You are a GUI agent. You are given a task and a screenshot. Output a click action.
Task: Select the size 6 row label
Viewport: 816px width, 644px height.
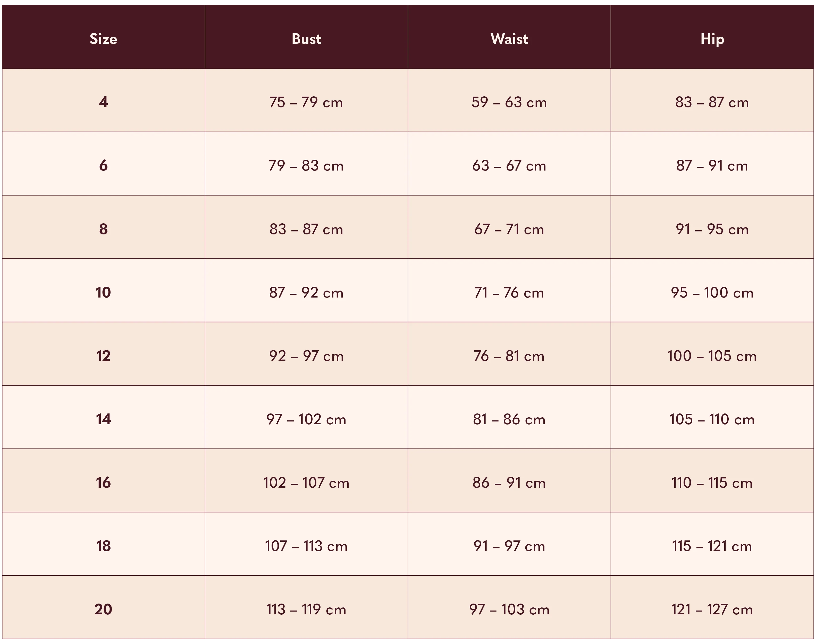[103, 166]
